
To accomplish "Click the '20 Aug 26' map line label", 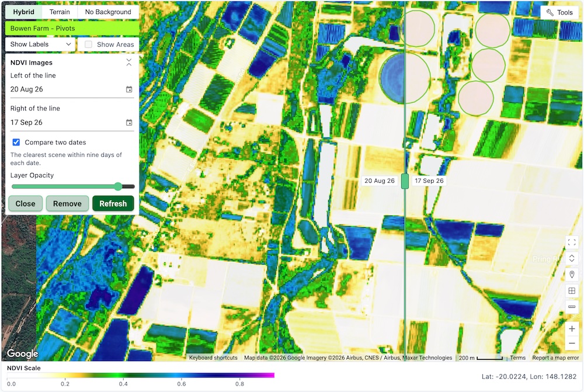I will [379, 181].
